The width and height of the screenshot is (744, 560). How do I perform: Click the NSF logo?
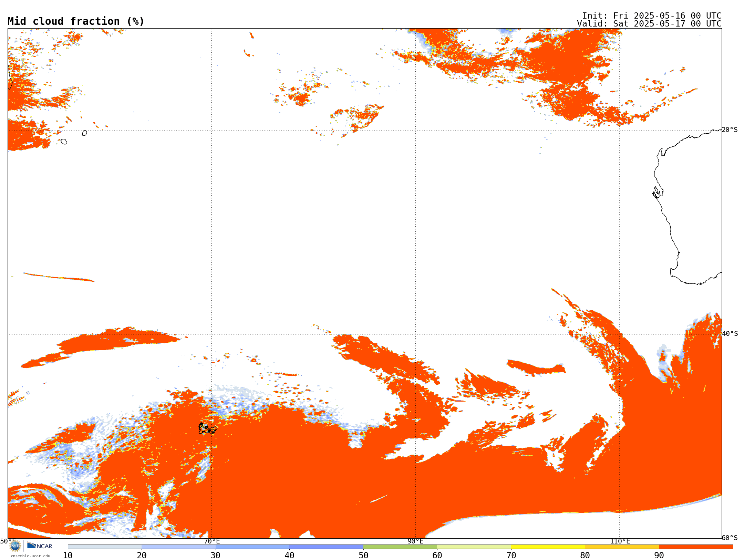coord(15,546)
